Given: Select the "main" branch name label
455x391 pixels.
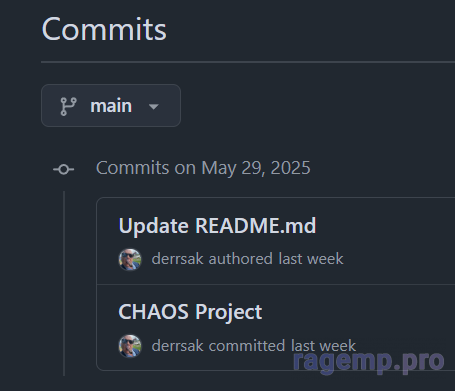Looking at the screenshot, I should (111, 106).
